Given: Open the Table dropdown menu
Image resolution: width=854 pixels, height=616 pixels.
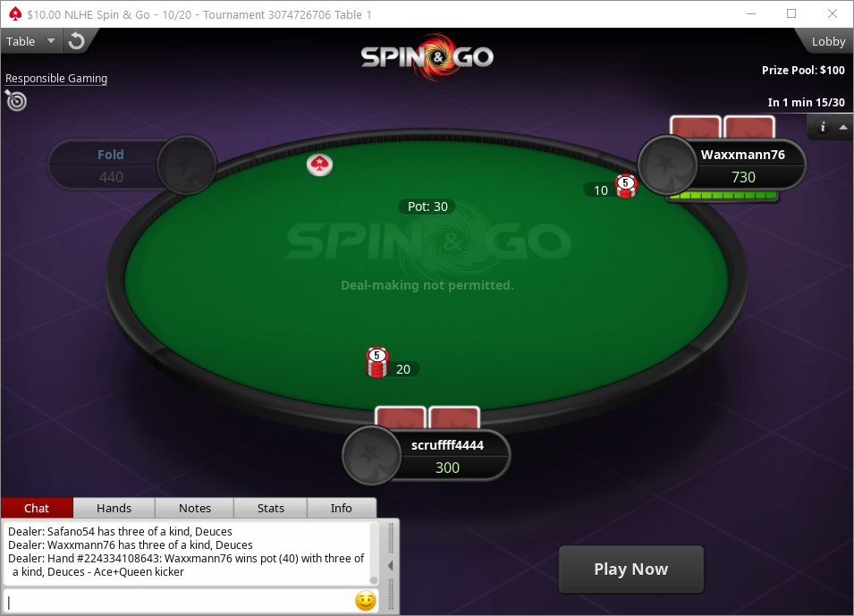Looking at the screenshot, I should 30,41.
